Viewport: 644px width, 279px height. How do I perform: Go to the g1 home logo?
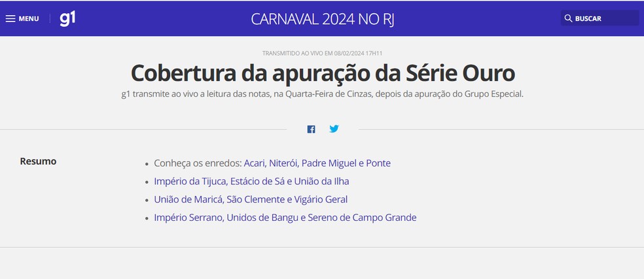[67, 18]
